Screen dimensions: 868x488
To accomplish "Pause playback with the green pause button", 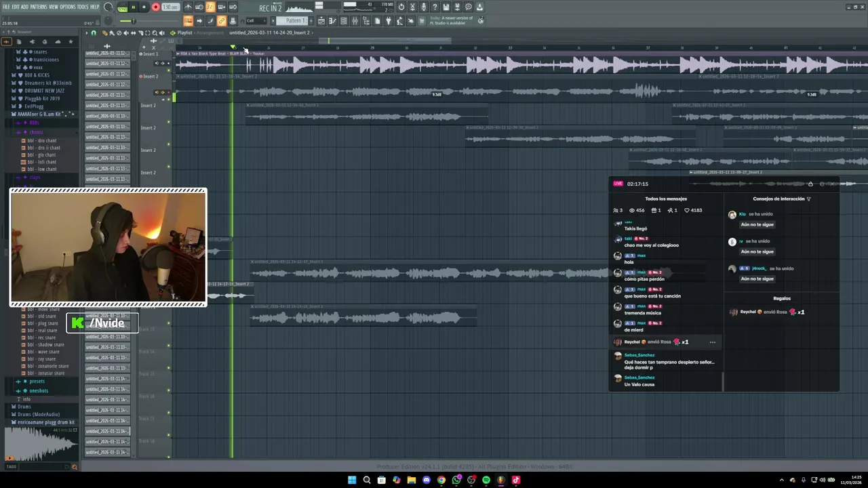I will [134, 7].
